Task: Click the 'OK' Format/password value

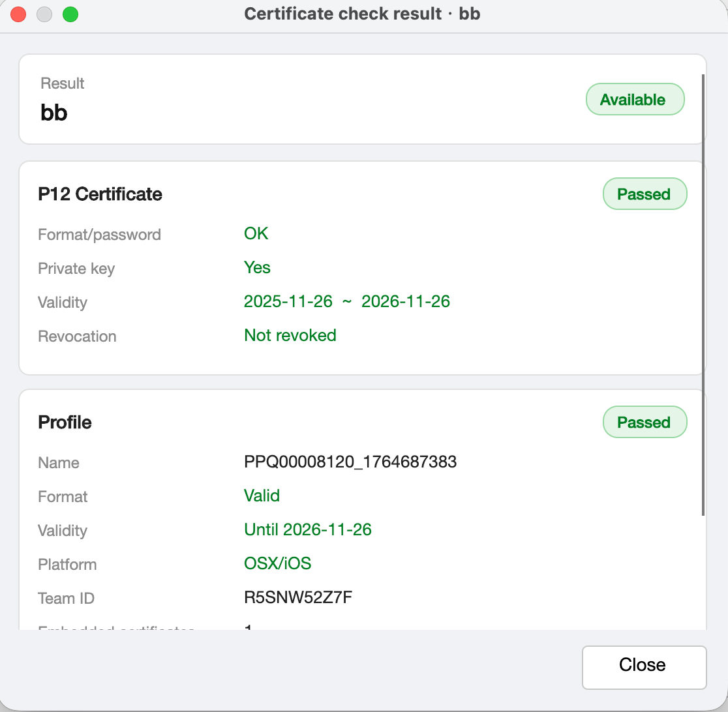Action: [x=256, y=233]
